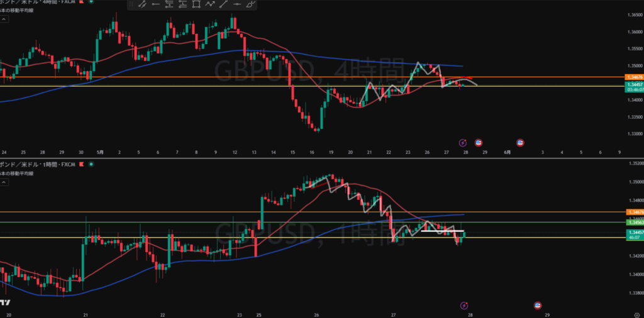Open chart settings gear in bottom-right corner
Image resolution: width=644 pixels, height=318 pixels.
636,314
